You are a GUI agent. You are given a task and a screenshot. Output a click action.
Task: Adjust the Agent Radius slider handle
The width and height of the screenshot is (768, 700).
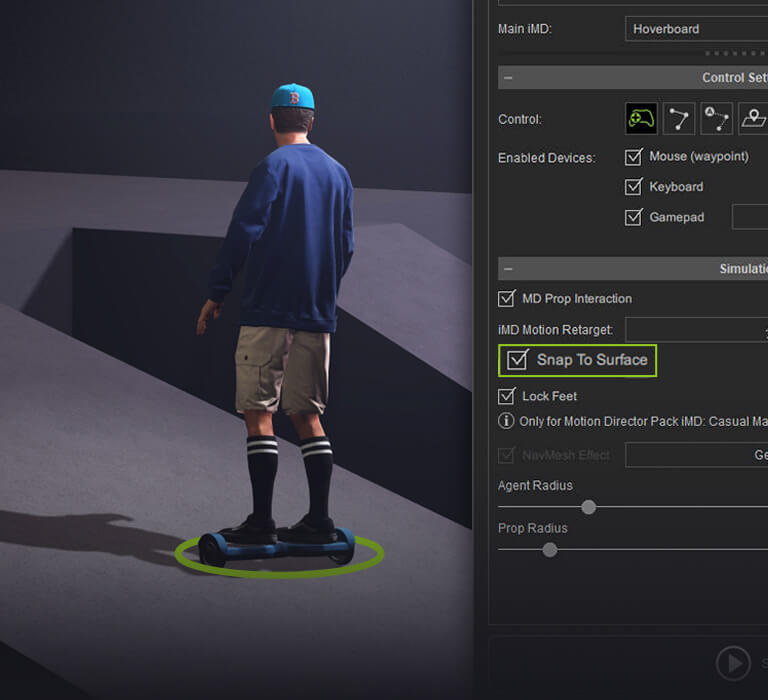(x=588, y=507)
